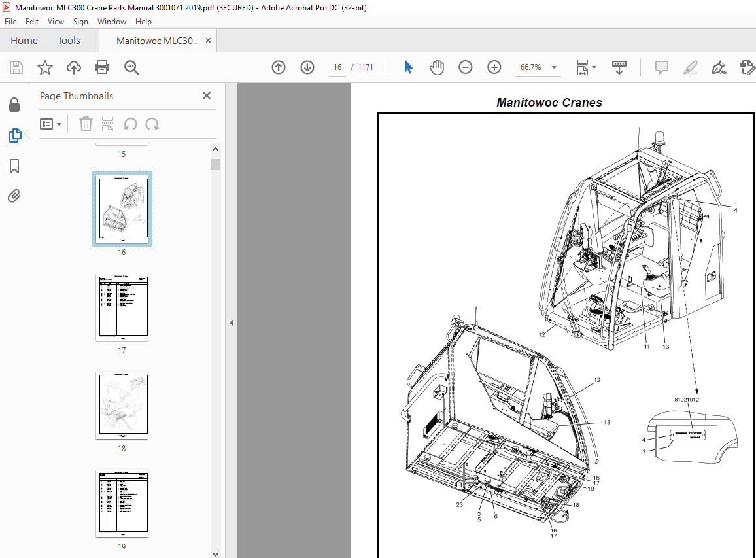
Task: Close the Page Thumbnails panel
Action: point(207,96)
